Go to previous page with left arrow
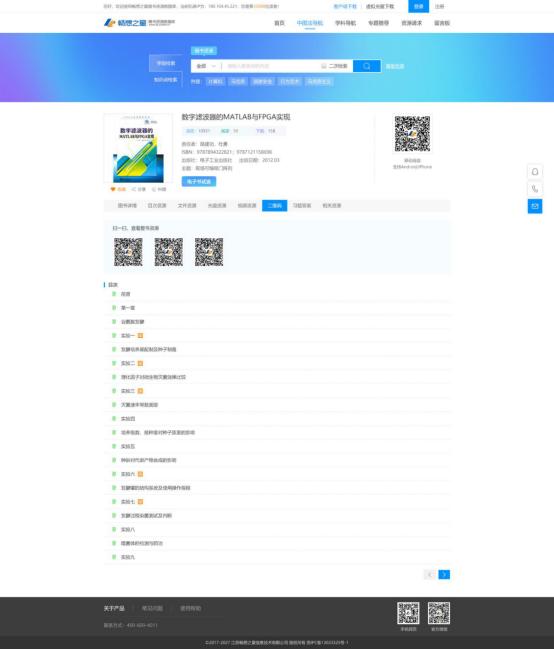Viewport: 554px width, 649px height. coord(430,574)
